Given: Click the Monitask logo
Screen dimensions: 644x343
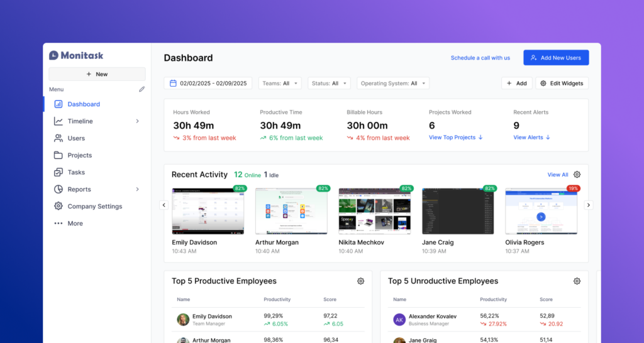Looking at the screenshot, I should click(x=76, y=55).
